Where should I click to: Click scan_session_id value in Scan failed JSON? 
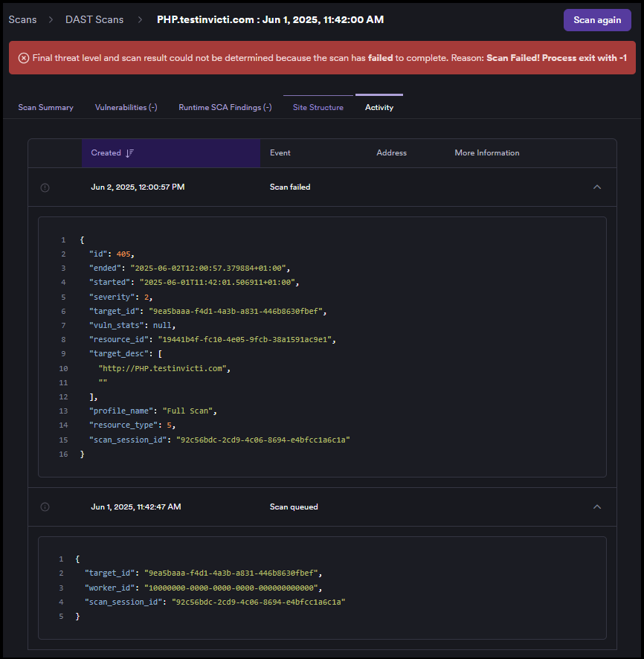pyautogui.click(x=263, y=440)
